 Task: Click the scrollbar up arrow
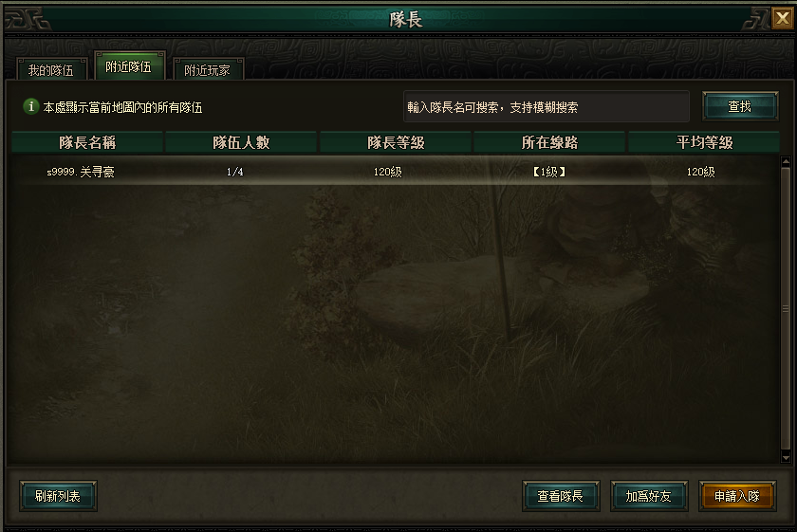786,161
